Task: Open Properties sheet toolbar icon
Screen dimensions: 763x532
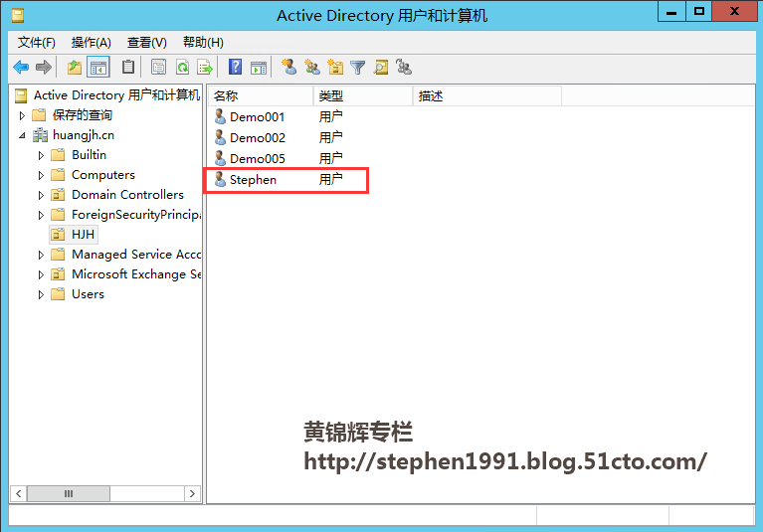Action: 158,67
